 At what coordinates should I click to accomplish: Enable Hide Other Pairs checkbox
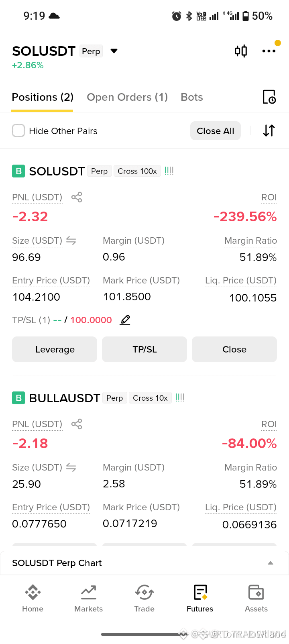[x=18, y=130]
